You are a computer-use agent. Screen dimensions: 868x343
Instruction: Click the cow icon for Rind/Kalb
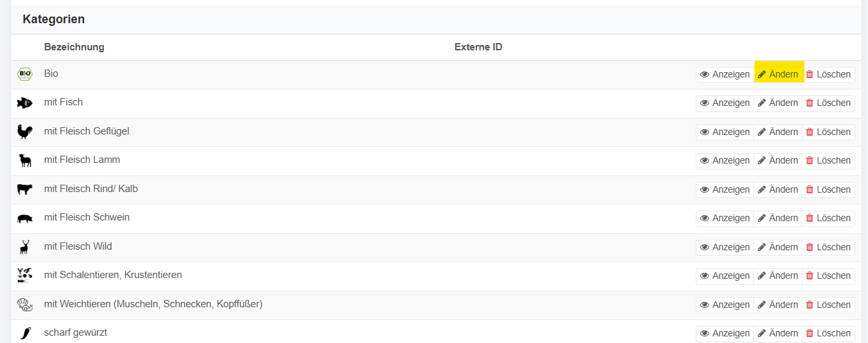tap(25, 189)
